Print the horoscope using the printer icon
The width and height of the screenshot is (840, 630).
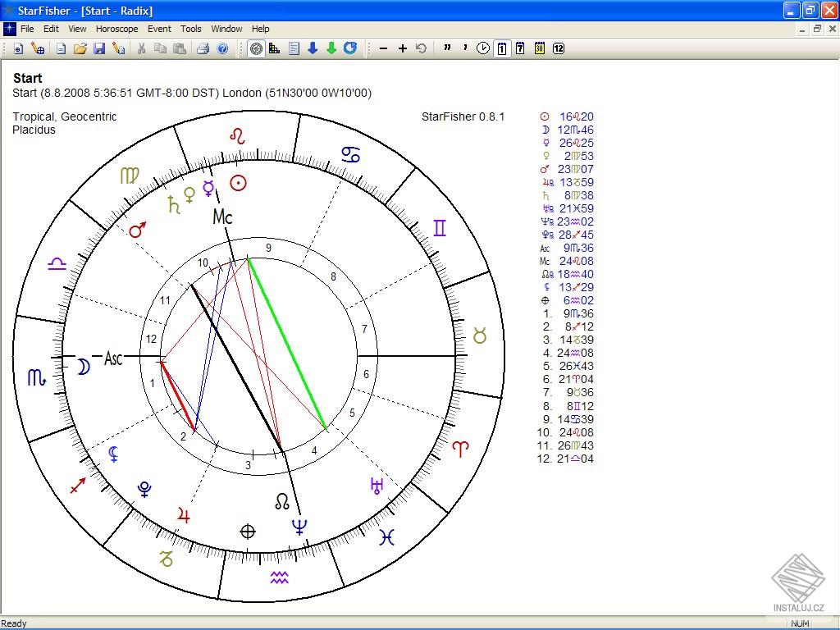click(x=203, y=48)
